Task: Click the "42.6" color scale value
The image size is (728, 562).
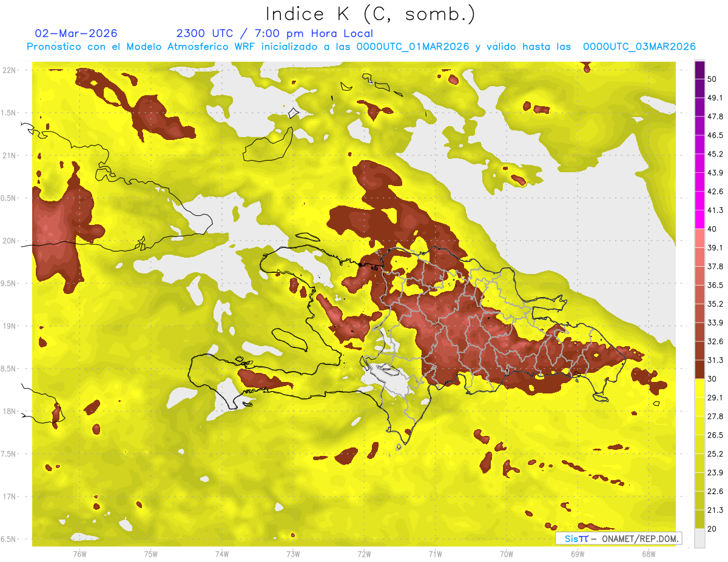Action: (715, 192)
